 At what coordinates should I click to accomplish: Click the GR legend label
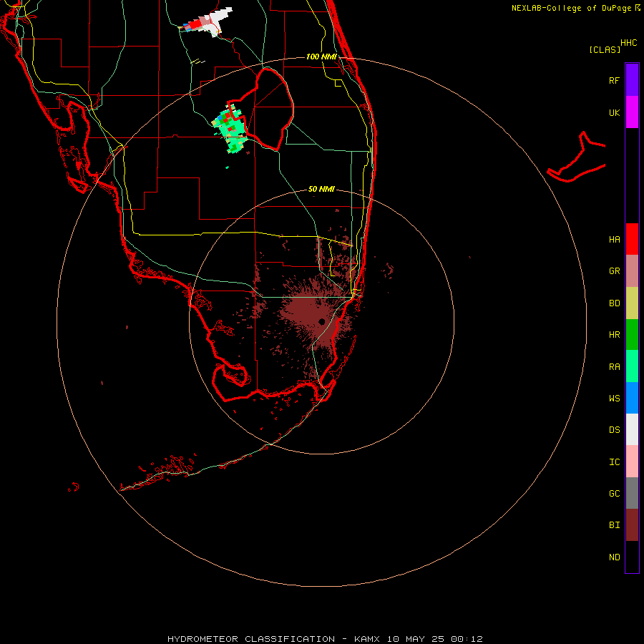click(x=614, y=271)
